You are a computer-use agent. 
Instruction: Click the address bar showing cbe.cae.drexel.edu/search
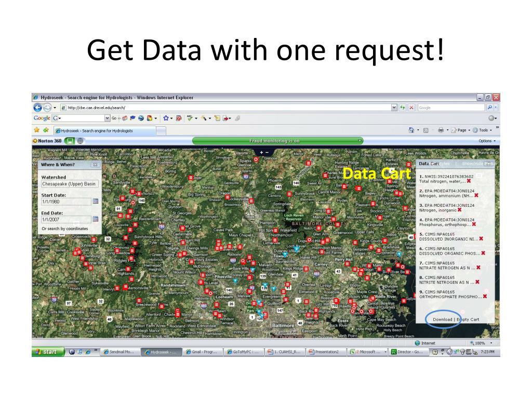225,108
